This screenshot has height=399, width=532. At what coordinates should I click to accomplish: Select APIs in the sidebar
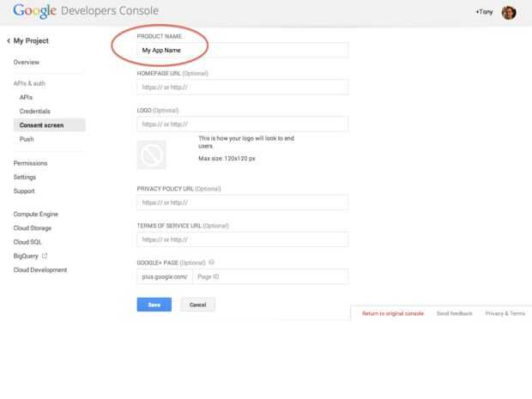pyautogui.click(x=26, y=98)
